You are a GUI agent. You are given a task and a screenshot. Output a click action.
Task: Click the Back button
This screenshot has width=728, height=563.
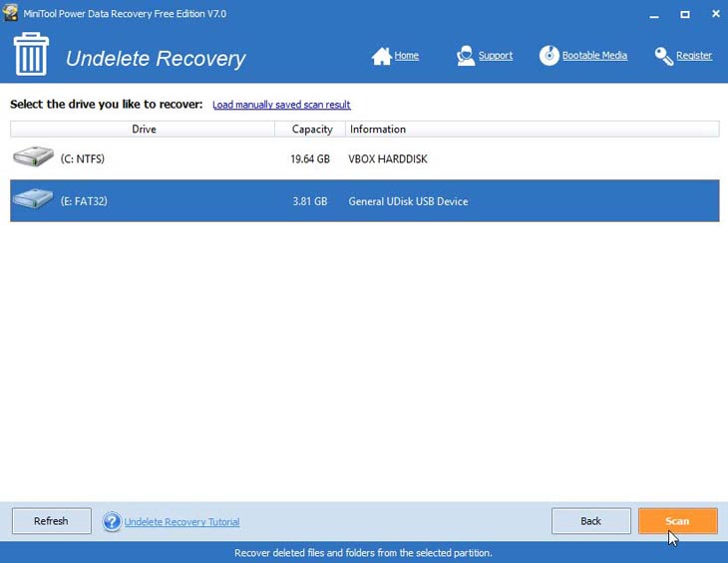coord(591,521)
